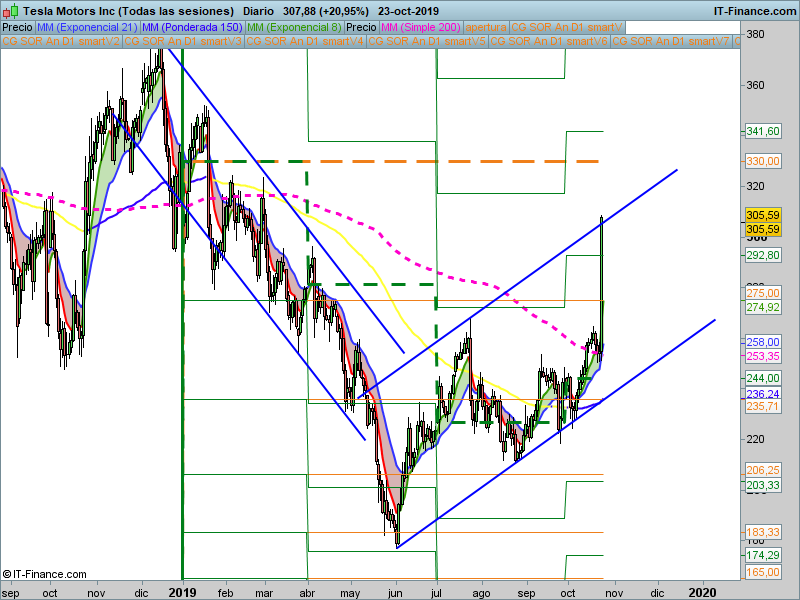The height and width of the screenshot is (600, 800).
Task: Click the 206,25 orange price tag
Action: point(763,470)
